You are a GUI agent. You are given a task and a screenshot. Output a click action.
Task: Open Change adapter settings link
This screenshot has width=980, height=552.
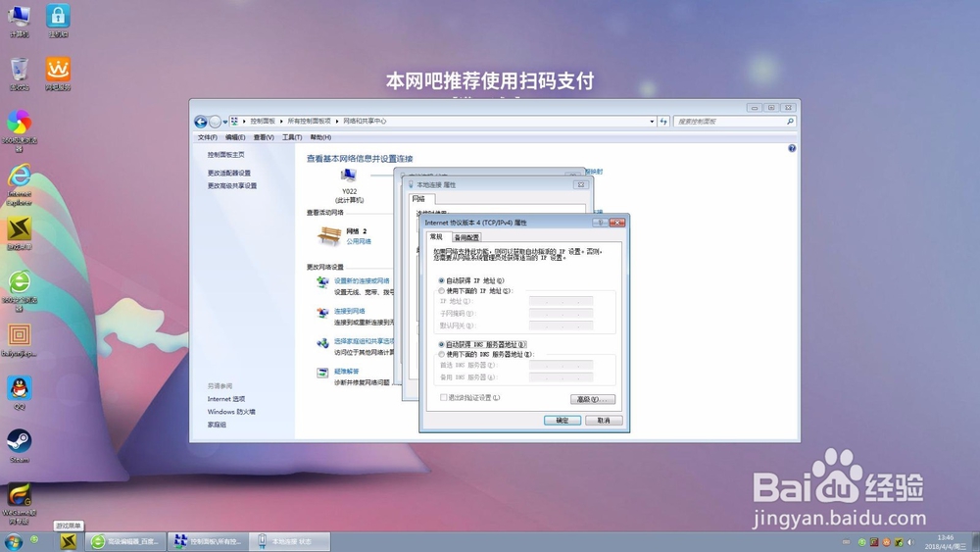tap(229, 174)
